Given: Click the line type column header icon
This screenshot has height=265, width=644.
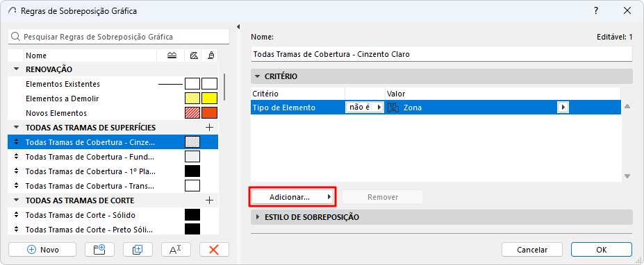Looking at the screenshot, I should pos(172,55).
